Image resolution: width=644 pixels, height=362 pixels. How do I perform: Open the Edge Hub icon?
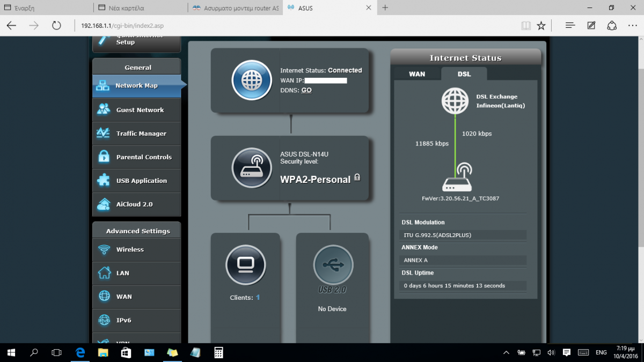tap(570, 25)
